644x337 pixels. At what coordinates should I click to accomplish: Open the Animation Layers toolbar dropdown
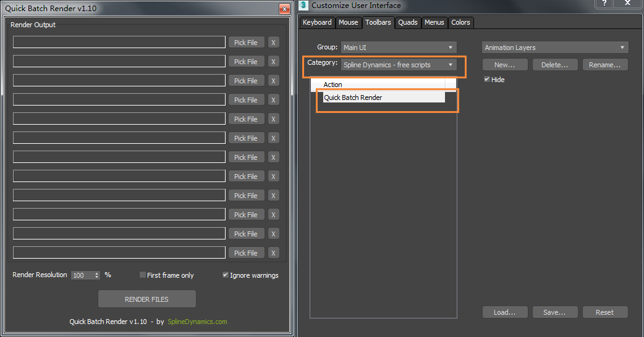[554, 48]
